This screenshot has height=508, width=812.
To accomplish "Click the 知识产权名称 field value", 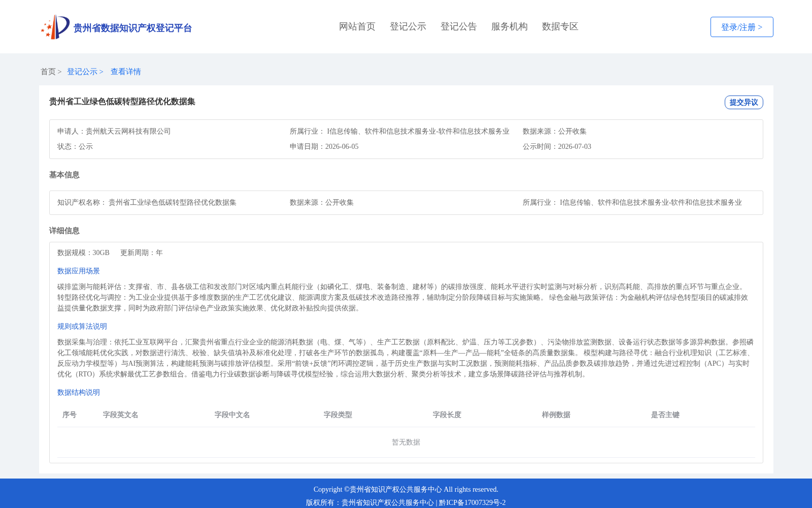I will click(173, 202).
